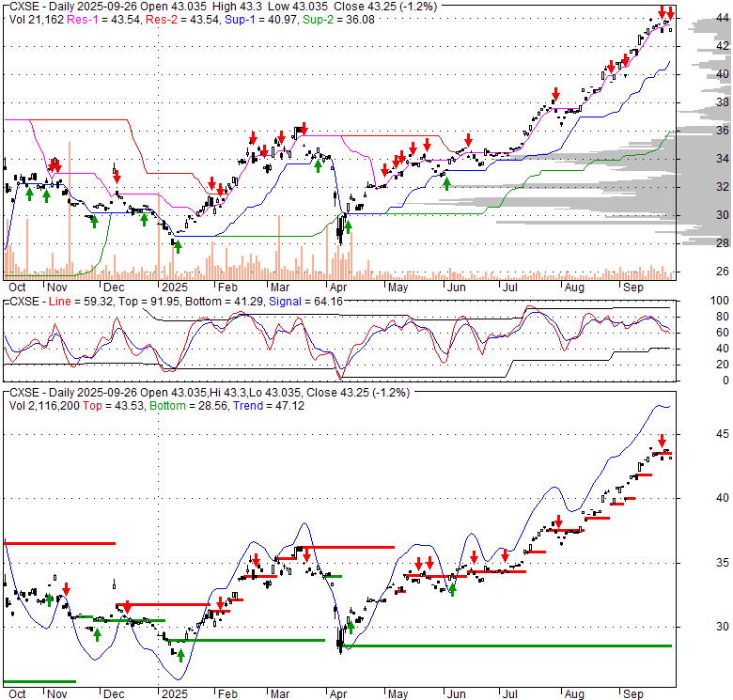Select 'Jun' on the bottom chart time axis

(457, 694)
